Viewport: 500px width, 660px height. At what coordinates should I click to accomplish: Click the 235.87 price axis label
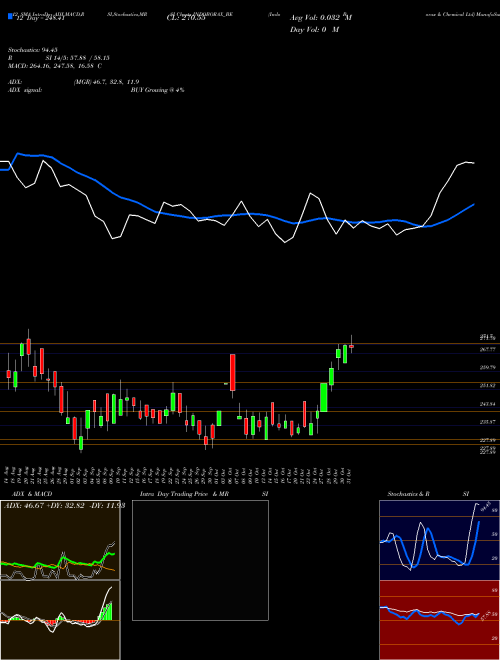coord(488,422)
